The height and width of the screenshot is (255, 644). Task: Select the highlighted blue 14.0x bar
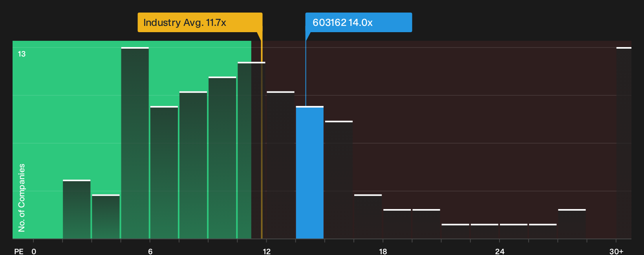point(310,172)
